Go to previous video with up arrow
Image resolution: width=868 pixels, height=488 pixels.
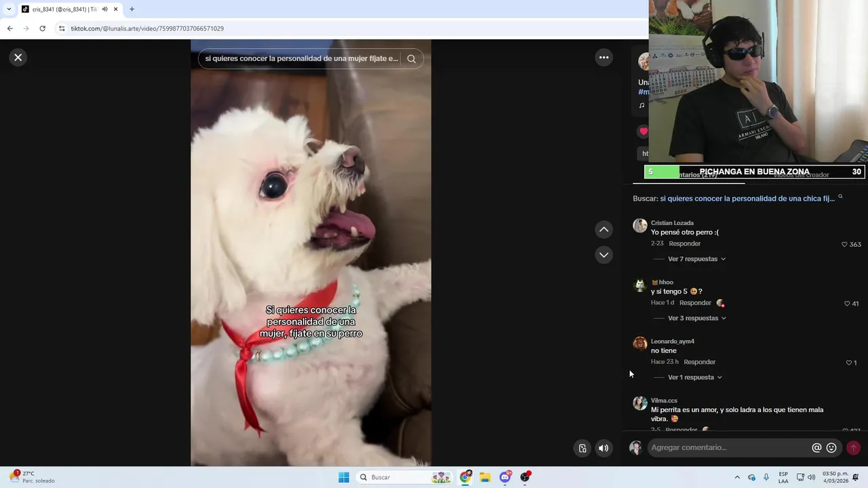coord(604,230)
